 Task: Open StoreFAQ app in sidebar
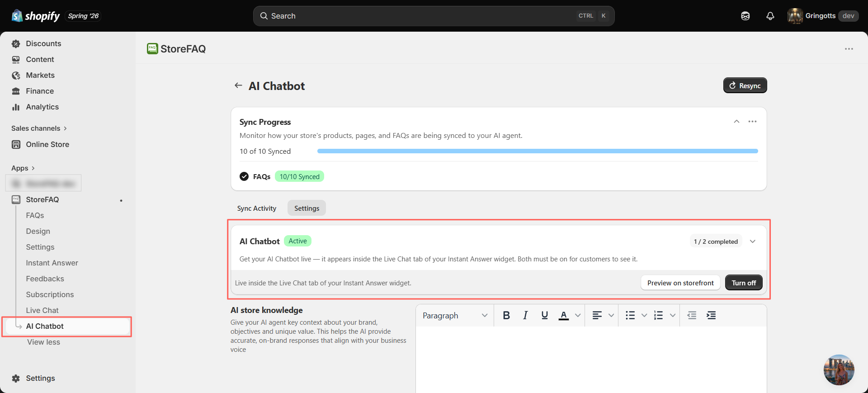[42, 199]
